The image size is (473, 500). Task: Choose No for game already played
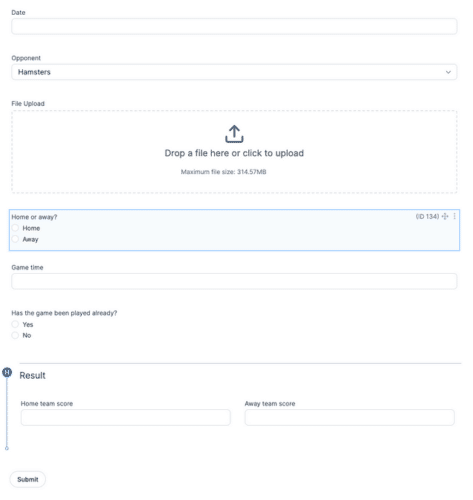[x=15, y=335]
